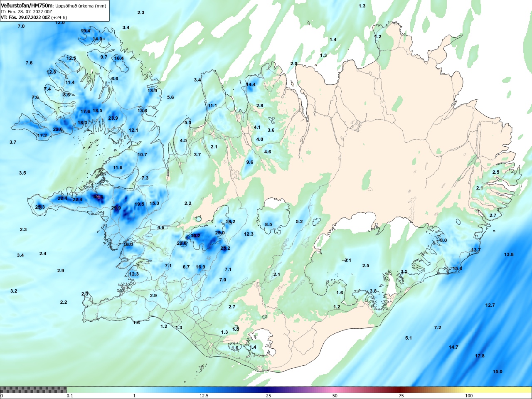Click the 12.8 precipitation value
Screen dimensions: 532x399
point(51,72)
